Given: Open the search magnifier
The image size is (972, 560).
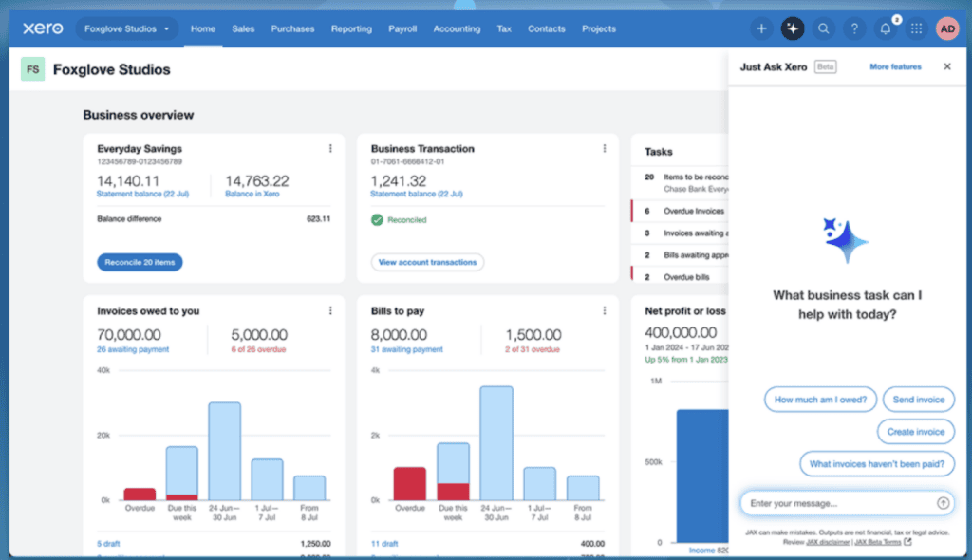Looking at the screenshot, I should pos(823,28).
